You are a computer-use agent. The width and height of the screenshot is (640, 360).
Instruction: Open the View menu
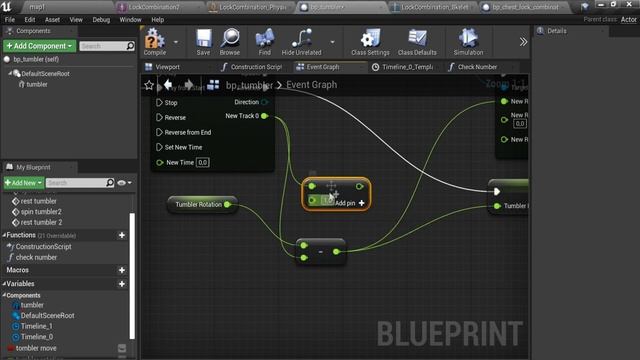click(x=76, y=20)
